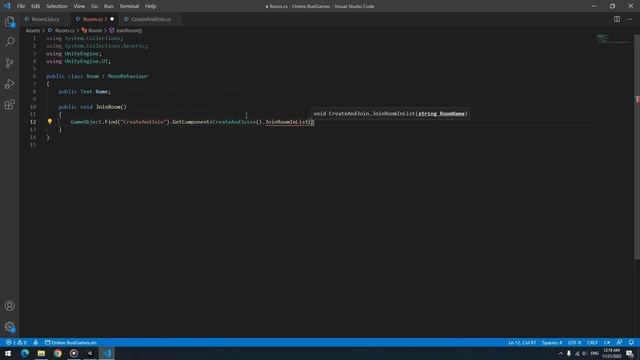Click the feedback icon in status bar
Screen dimensions: 640x360
[620, 342]
